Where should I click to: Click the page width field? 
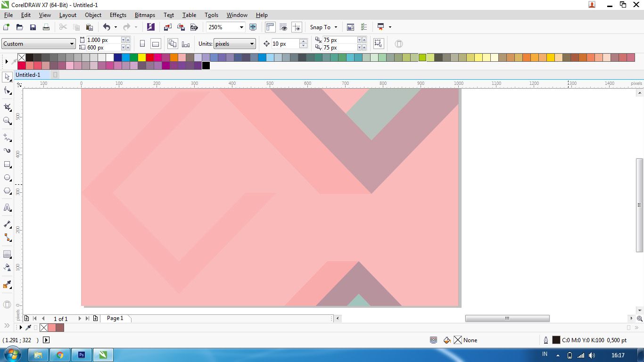[x=103, y=40]
